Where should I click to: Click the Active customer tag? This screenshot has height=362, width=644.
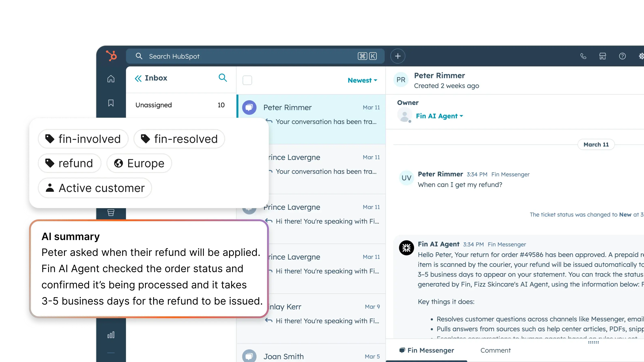point(95,188)
